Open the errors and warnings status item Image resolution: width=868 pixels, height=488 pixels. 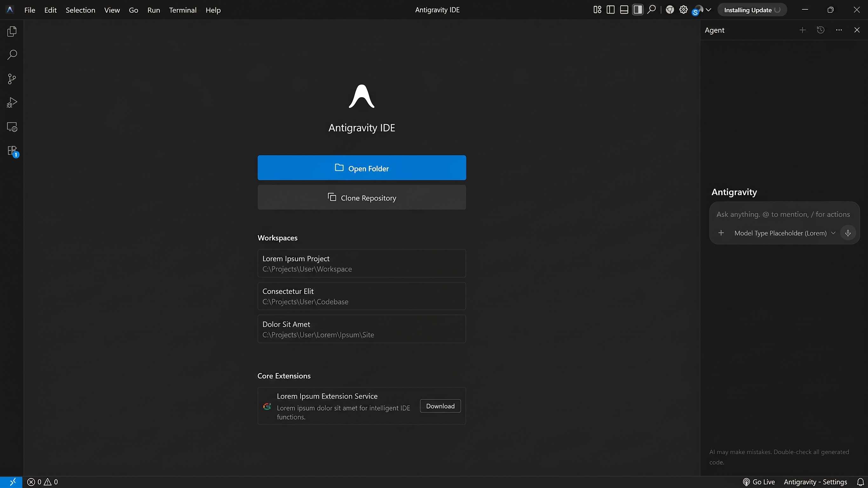pyautogui.click(x=43, y=482)
